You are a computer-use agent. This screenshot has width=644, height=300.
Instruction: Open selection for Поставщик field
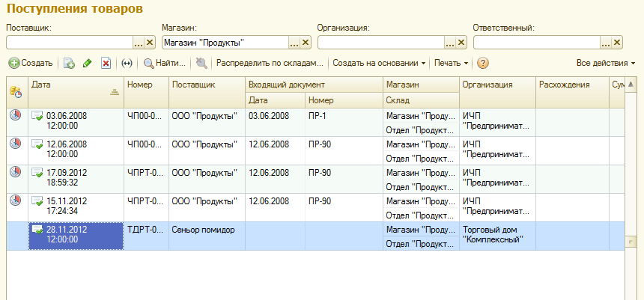tap(139, 43)
